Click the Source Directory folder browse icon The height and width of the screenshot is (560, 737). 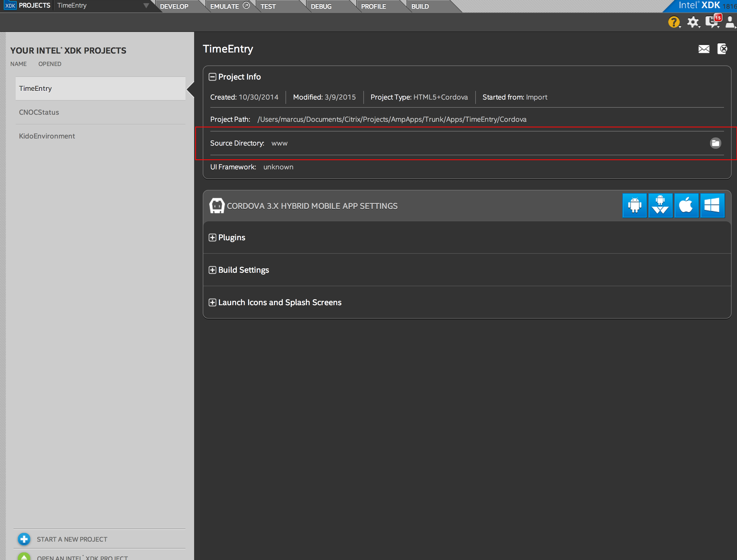click(715, 143)
